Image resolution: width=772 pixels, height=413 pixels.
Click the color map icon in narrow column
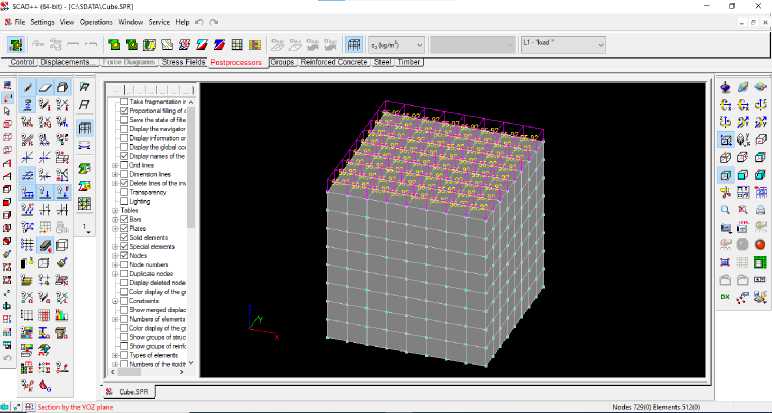coord(85,186)
